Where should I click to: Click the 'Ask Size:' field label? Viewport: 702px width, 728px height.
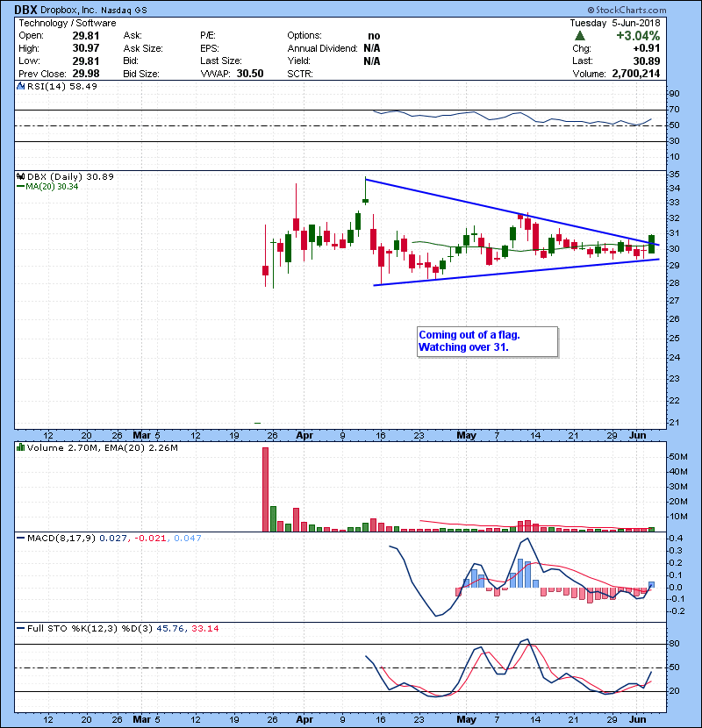click(x=143, y=48)
